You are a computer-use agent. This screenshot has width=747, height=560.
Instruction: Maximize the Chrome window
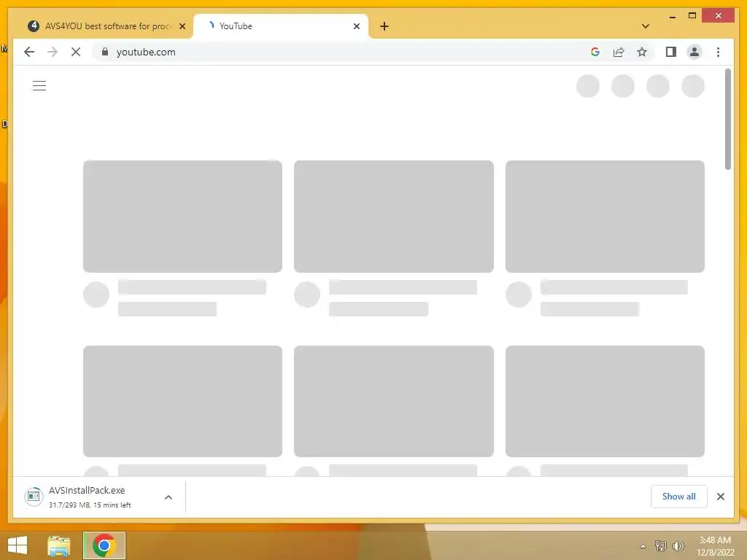pyautogui.click(x=692, y=16)
